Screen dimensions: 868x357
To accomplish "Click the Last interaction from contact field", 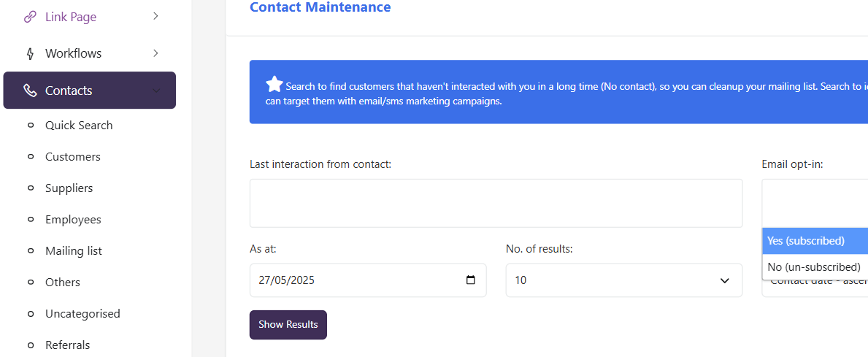I will 496,203.
